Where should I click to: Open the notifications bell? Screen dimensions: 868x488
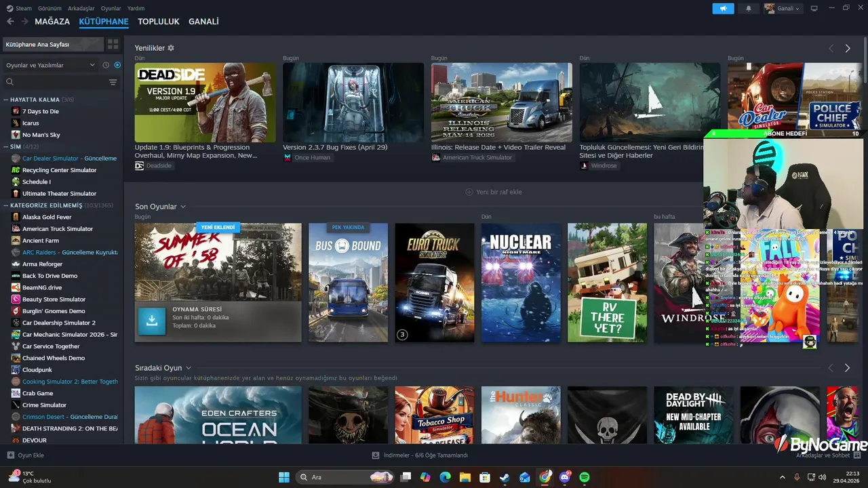(749, 8)
